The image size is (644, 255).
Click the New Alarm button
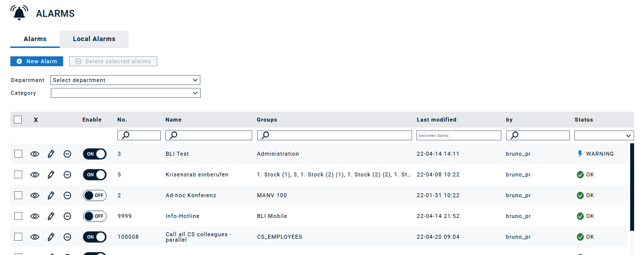(37, 61)
